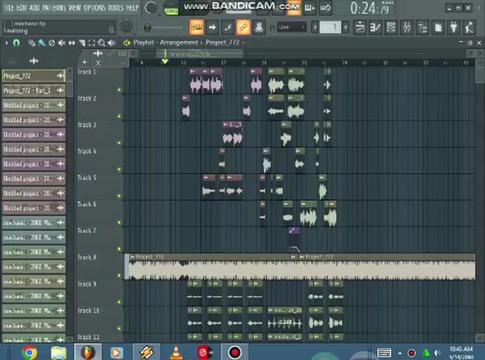
Task: Select the automation clip on Track 7
Action: (295, 239)
